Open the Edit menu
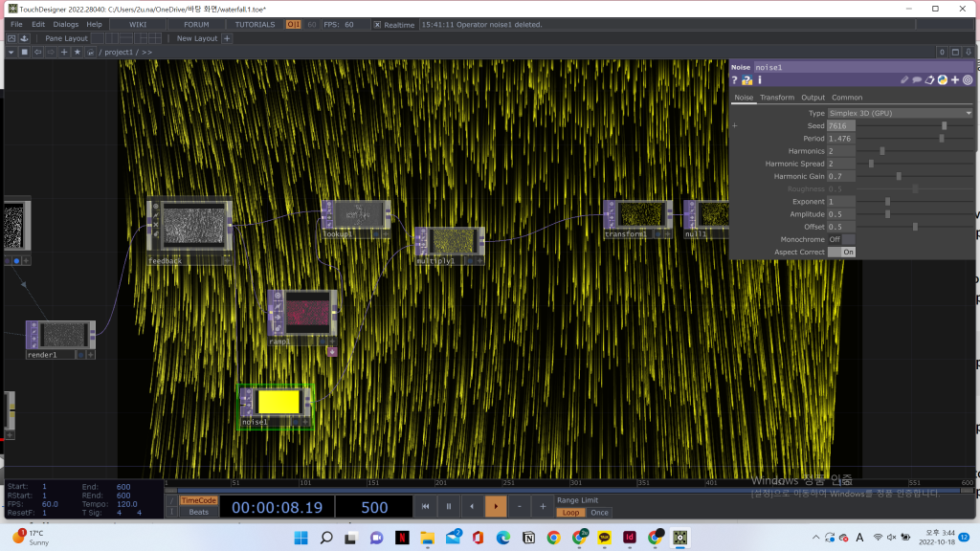Screen dimensions: 980x551 click(38, 24)
